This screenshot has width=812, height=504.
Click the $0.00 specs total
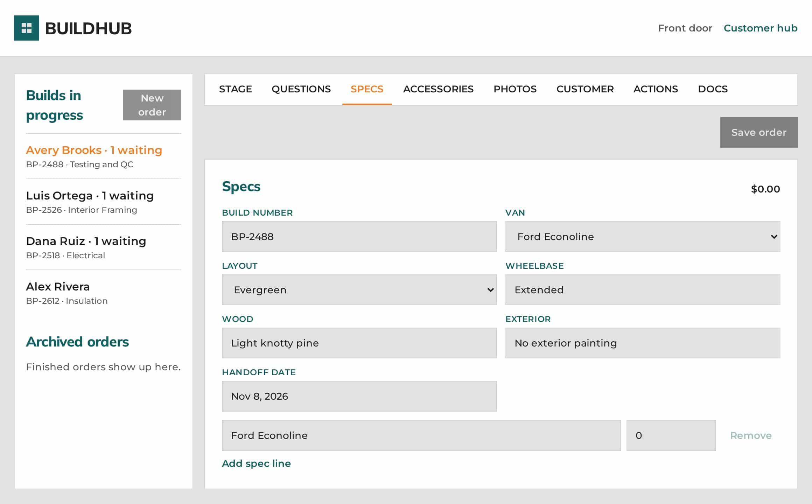[765, 189]
